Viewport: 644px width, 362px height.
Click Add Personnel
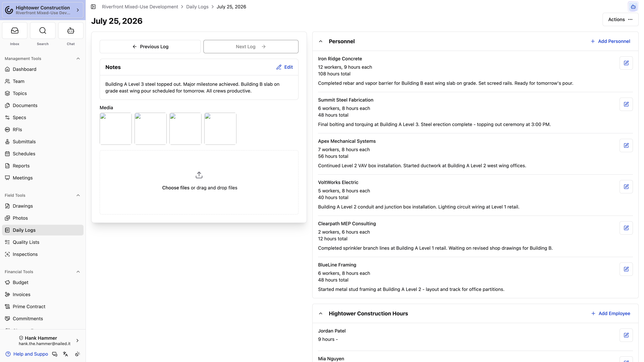coord(610,41)
